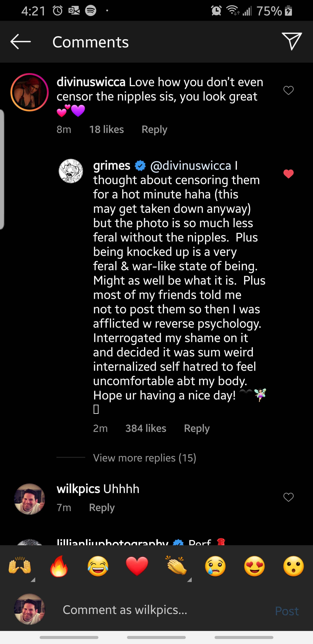
Task: Insert the heart-eyes emoji
Action: (x=254, y=565)
